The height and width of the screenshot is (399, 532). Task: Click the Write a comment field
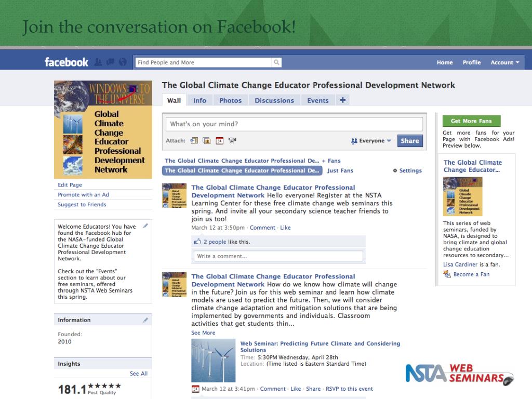click(x=278, y=256)
